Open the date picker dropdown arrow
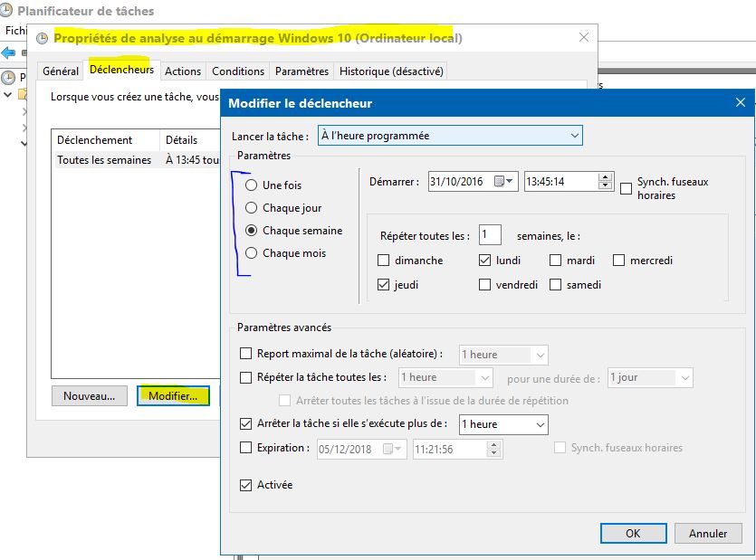The height and width of the screenshot is (560, 756). (x=508, y=181)
